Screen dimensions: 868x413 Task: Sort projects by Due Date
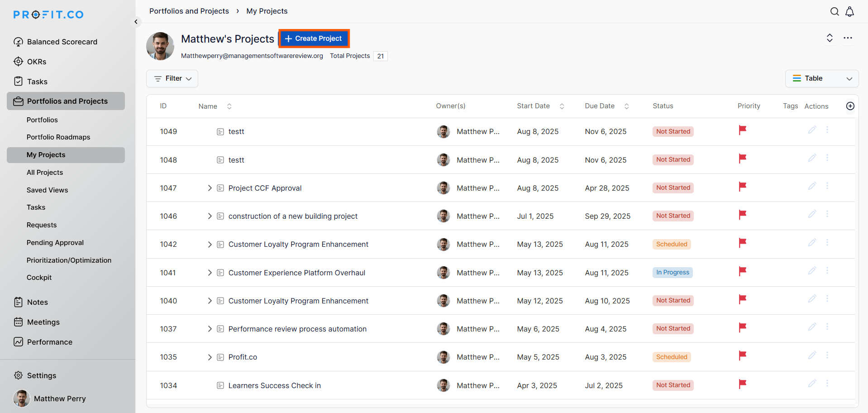(626, 106)
